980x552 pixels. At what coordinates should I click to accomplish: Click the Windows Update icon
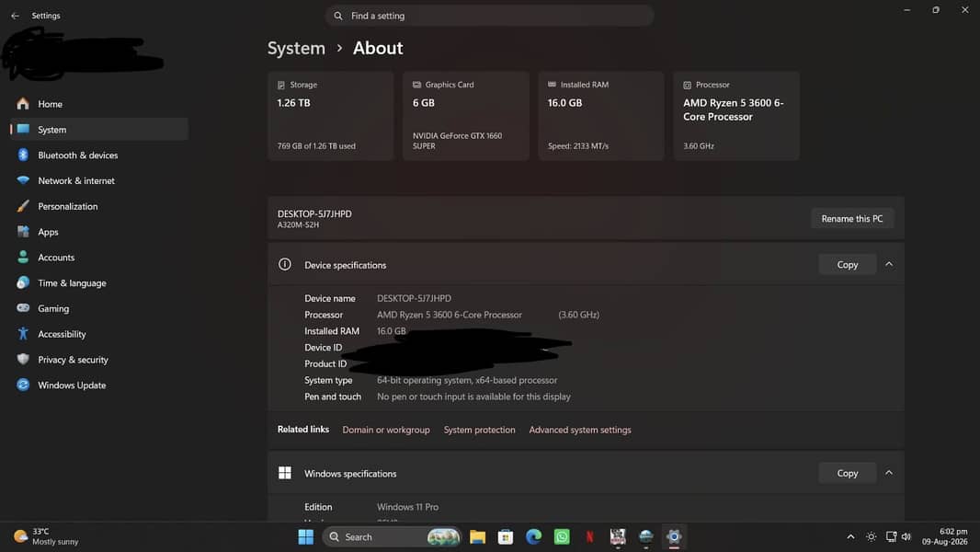point(23,385)
